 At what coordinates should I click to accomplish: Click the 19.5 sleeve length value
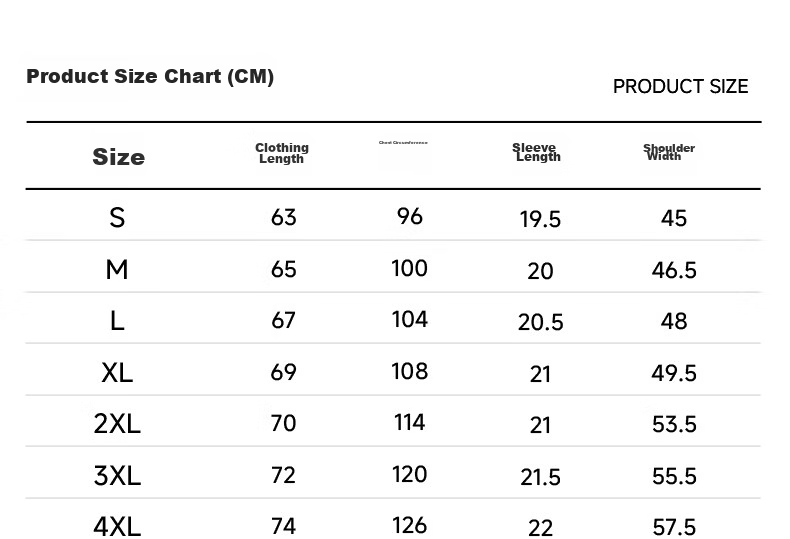click(x=540, y=219)
